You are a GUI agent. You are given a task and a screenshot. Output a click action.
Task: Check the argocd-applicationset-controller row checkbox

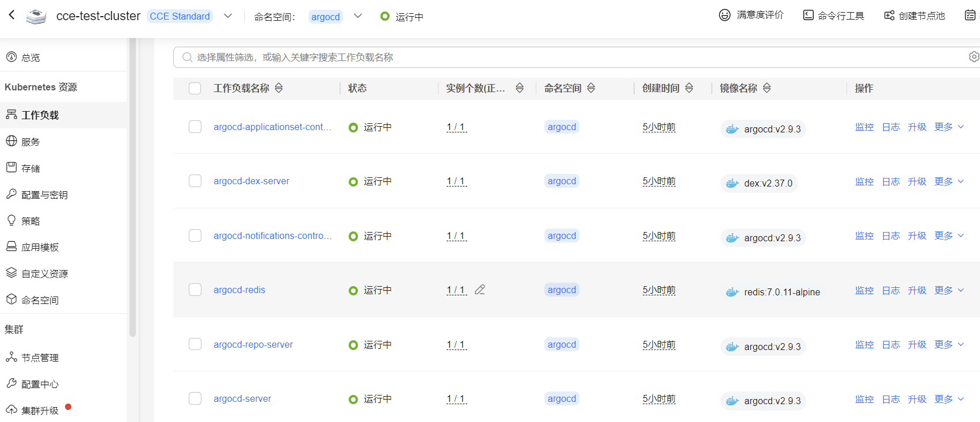(195, 127)
